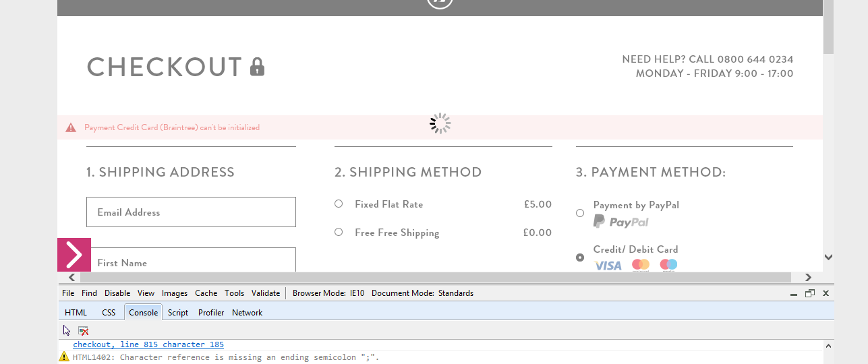Click the 2. Shipping Method heading

tap(408, 172)
